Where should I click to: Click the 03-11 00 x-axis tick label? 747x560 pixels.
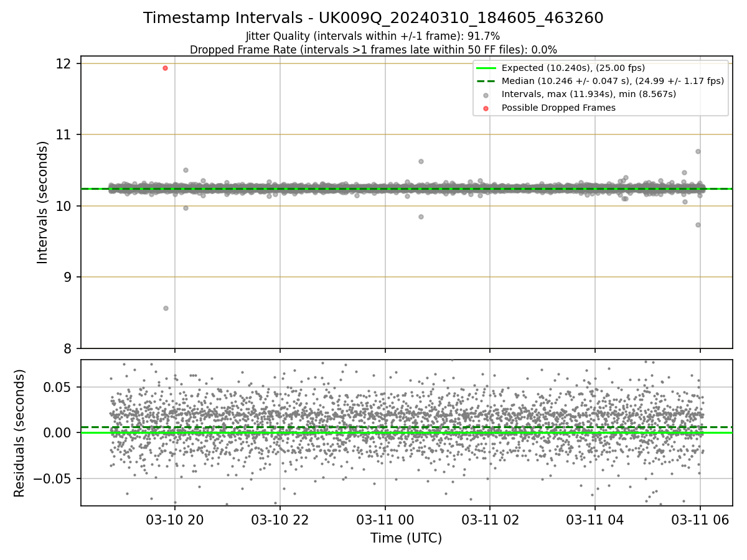pos(385,520)
